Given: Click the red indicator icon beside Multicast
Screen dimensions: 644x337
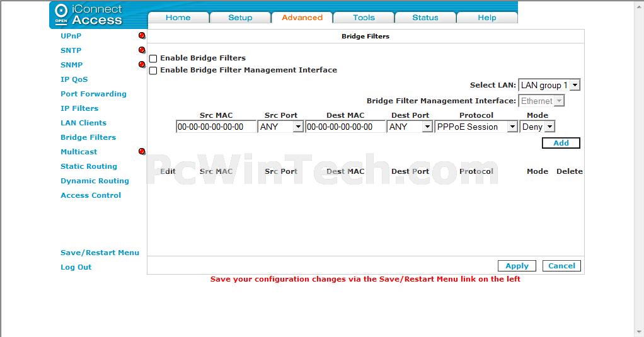Looking at the screenshot, I should [142, 151].
